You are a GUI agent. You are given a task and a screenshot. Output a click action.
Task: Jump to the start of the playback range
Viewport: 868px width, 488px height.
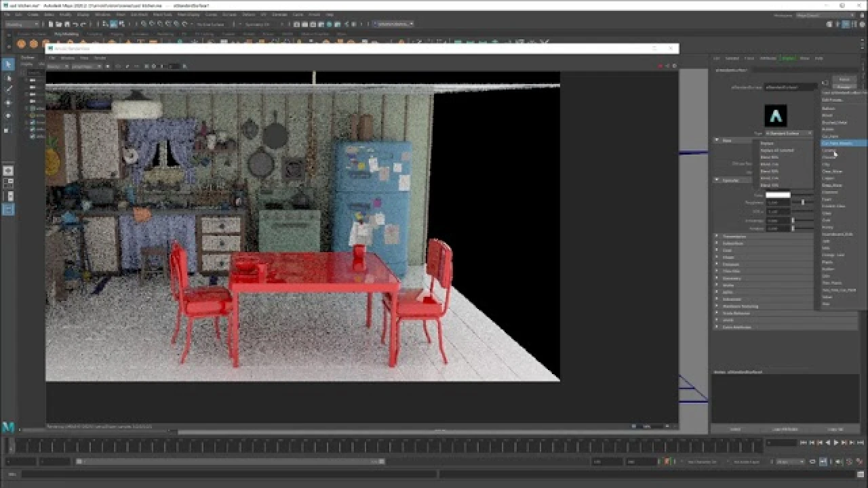pos(804,443)
